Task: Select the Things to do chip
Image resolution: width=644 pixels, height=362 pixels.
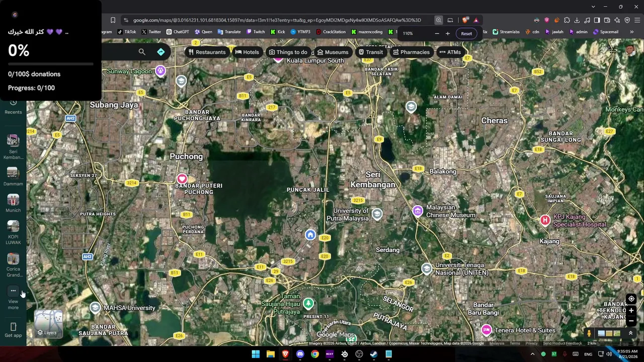Action: point(288,52)
